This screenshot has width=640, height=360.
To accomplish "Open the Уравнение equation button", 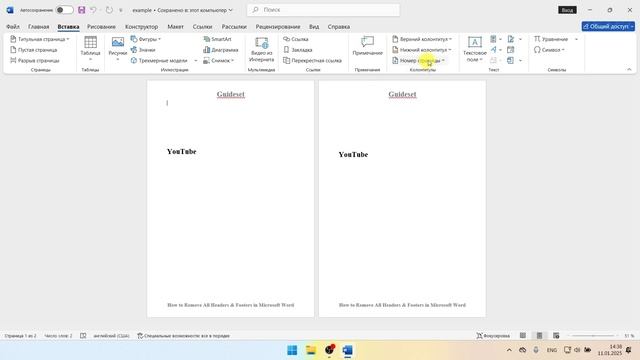I will (x=551, y=39).
